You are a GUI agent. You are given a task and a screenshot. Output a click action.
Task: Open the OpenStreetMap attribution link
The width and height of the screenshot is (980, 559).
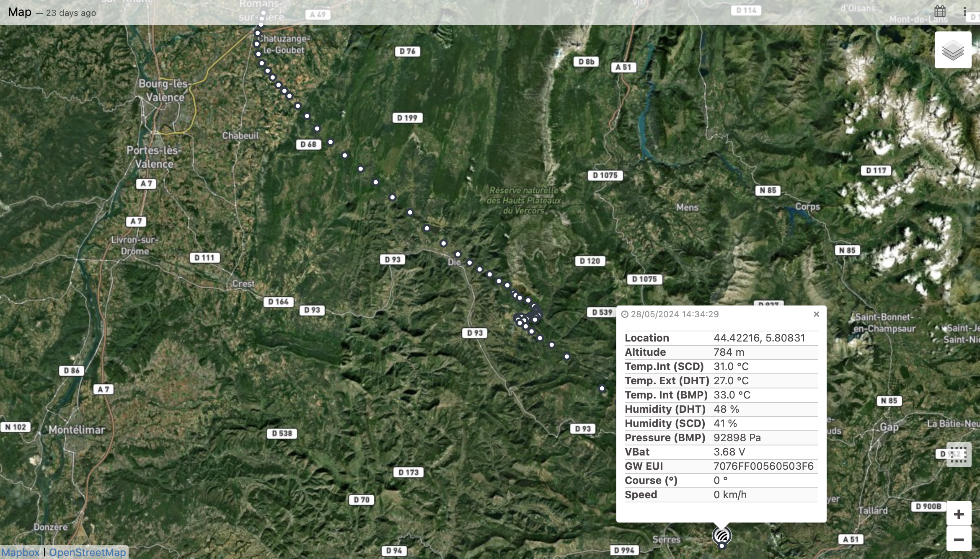87,552
